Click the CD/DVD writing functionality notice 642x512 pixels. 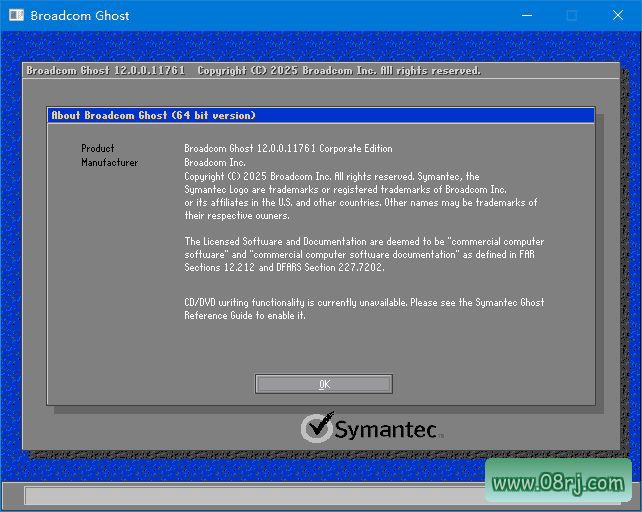click(x=364, y=302)
